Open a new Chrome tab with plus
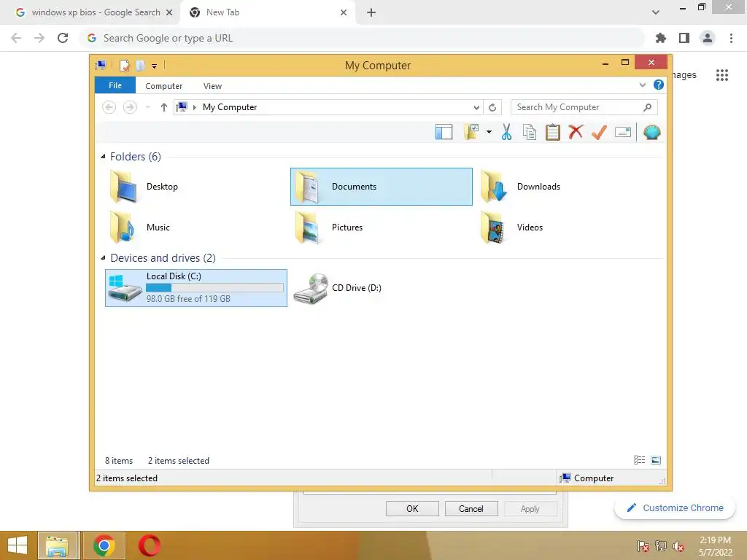747x560 pixels. (x=371, y=12)
